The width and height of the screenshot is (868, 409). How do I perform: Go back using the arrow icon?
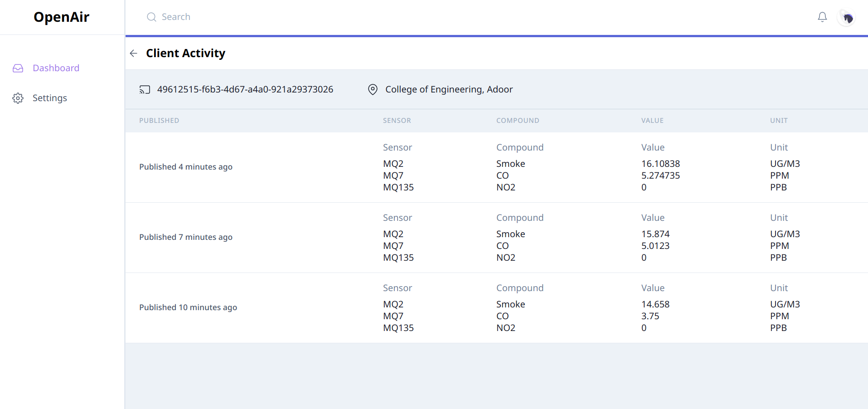[133, 54]
